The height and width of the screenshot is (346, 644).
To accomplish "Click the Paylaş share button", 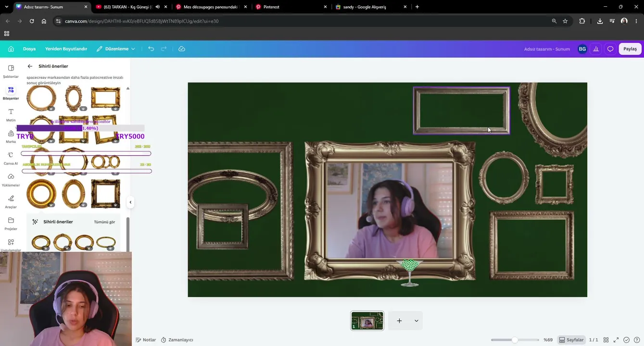I will coord(630,49).
